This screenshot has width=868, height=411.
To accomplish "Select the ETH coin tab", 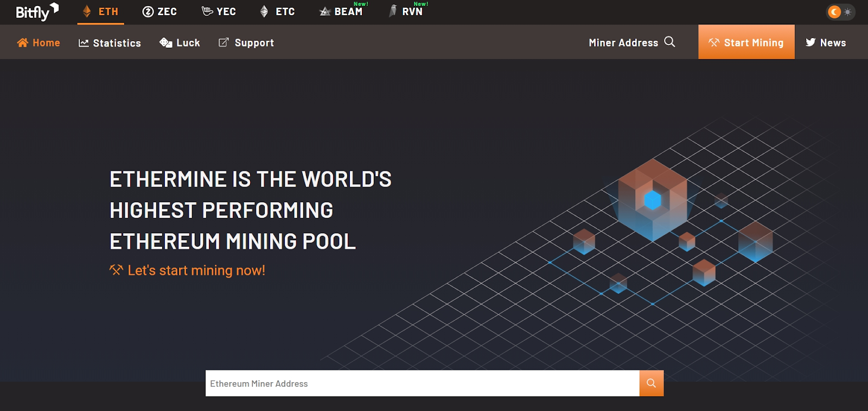I will pos(100,12).
